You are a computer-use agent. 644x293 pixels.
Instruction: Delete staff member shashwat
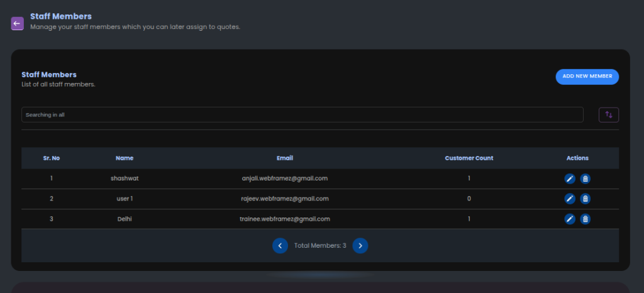click(x=585, y=179)
